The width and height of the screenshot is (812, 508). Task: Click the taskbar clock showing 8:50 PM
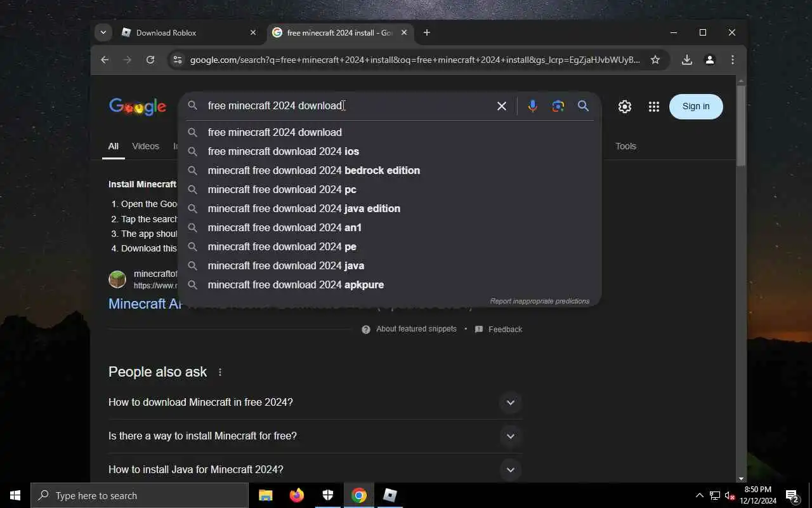pyautogui.click(x=757, y=495)
